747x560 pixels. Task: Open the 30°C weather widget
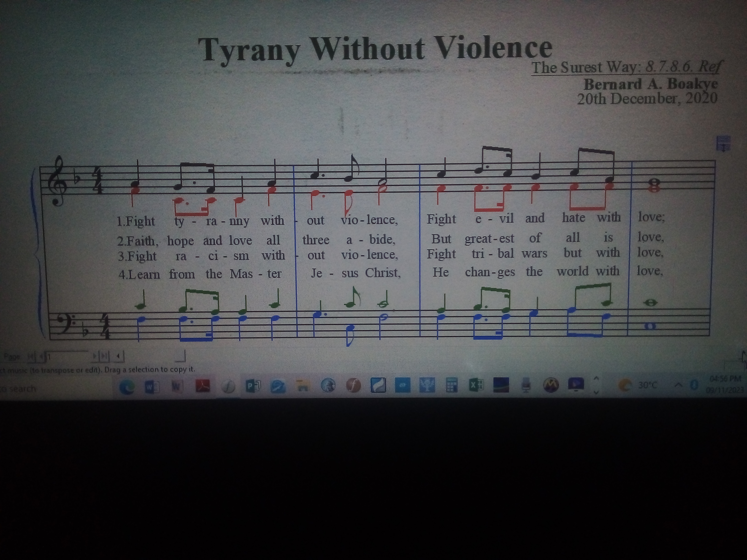[x=638, y=385]
